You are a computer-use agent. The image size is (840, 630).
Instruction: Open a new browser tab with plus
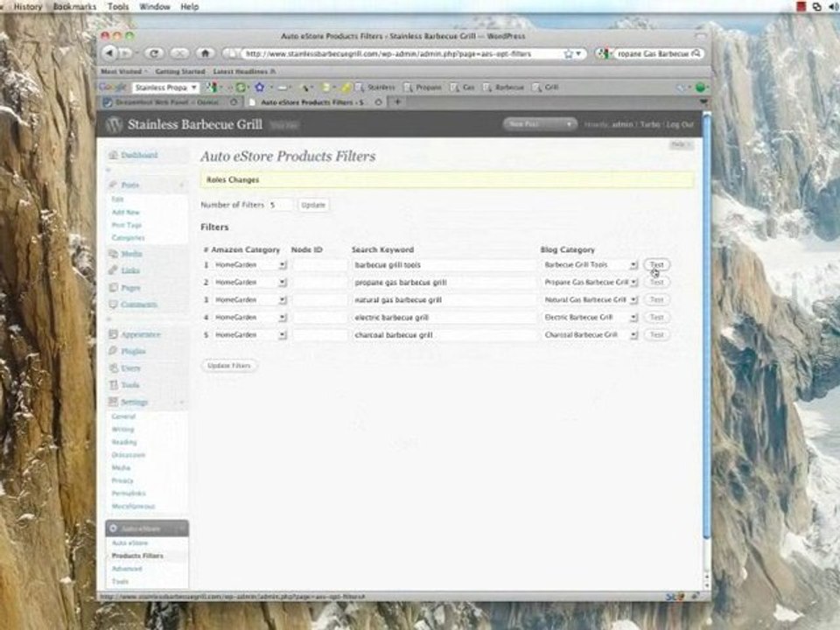tap(397, 101)
